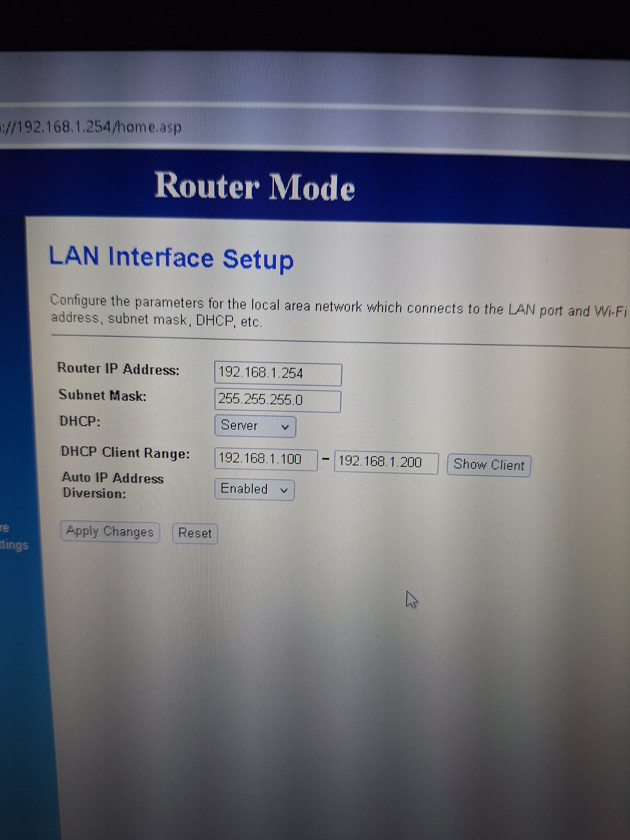
Task: Open the DHCP mode dropdown
Action: [x=255, y=426]
